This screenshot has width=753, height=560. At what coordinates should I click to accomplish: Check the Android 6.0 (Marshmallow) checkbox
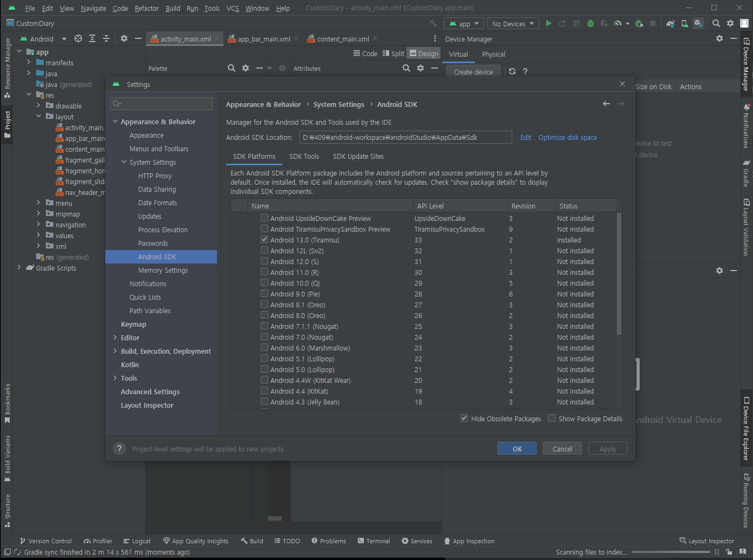(264, 347)
